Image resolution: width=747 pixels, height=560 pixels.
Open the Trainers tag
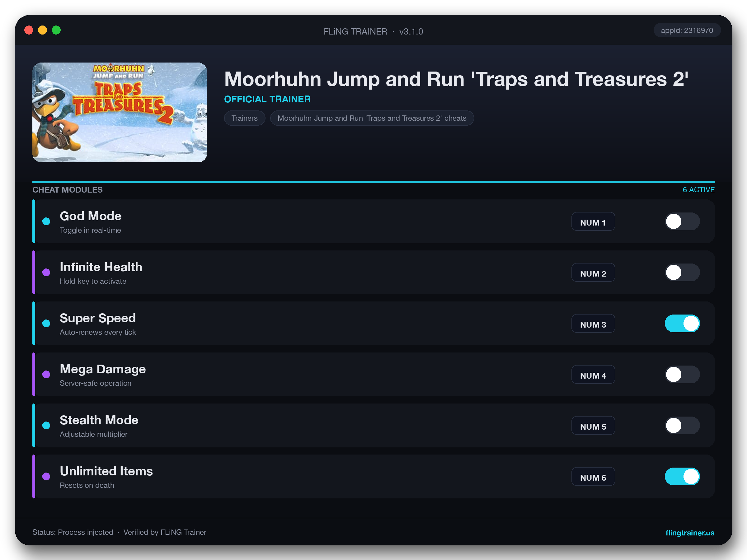[245, 118]
